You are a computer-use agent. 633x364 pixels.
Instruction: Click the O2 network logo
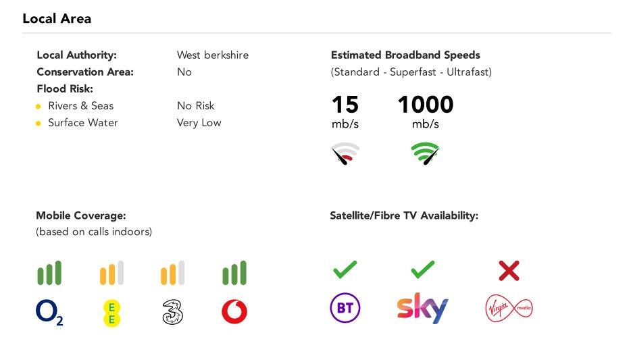pos(49,313)
